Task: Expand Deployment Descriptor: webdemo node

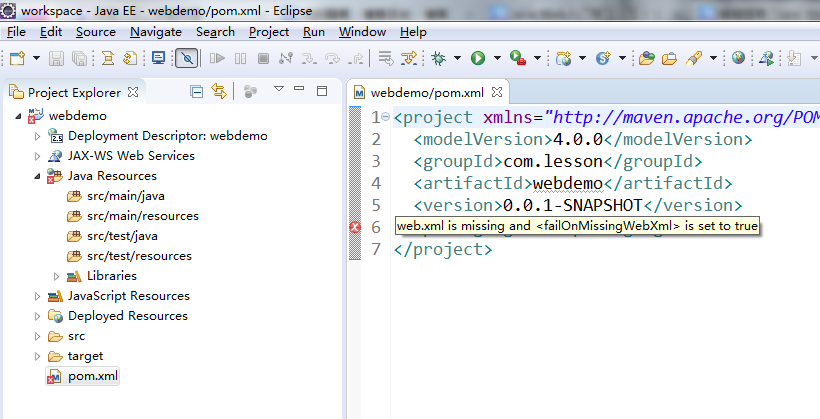Action: pyautogui.click(x=37, y=136)
